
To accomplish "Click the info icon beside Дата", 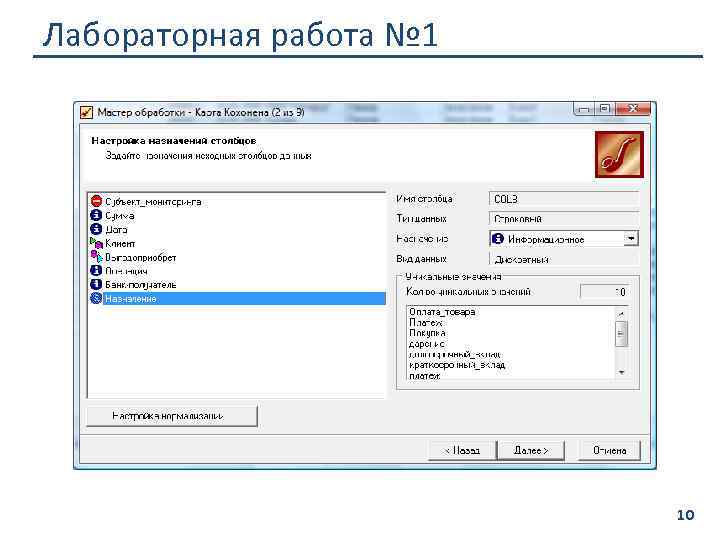I will 96,229.
